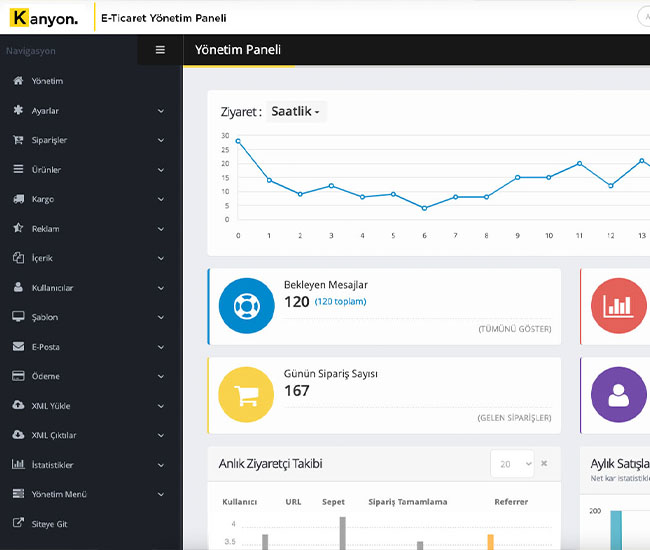Screen dimensions: 650x550
Task: Click the purple user circle icon
Action: point(618,395)
